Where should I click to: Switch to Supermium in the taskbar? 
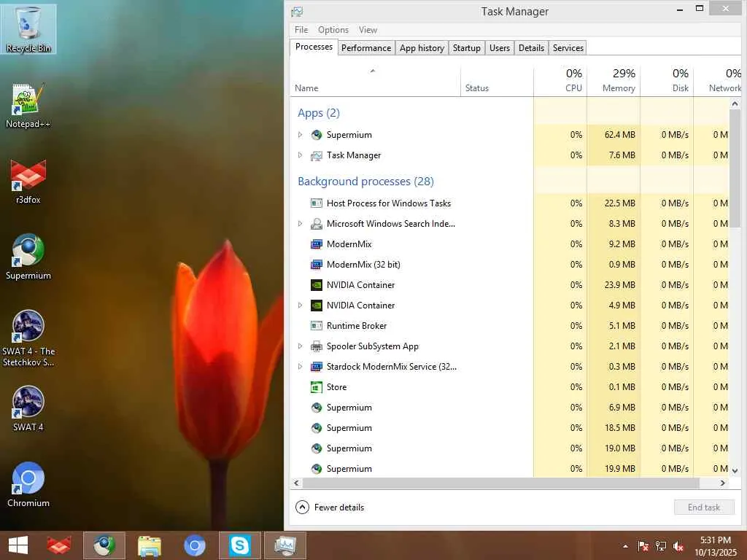pyautogui.click(x=104, y=545)
